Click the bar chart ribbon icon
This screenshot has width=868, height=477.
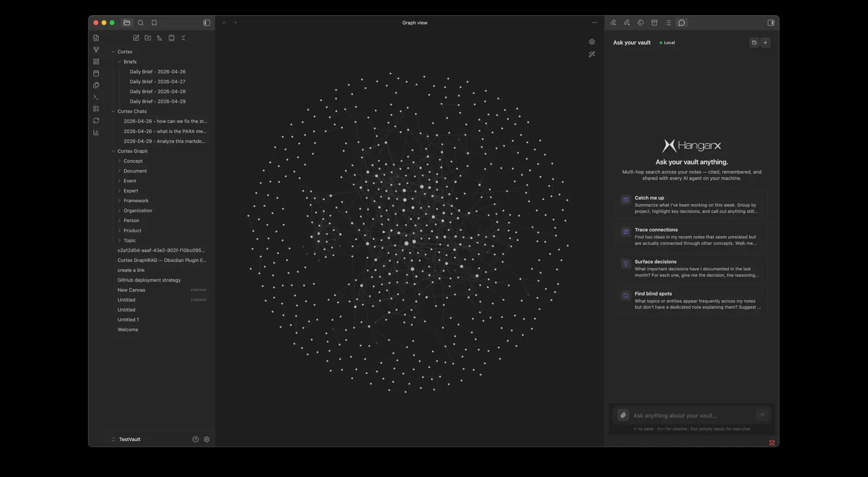(x=96, y=132)
